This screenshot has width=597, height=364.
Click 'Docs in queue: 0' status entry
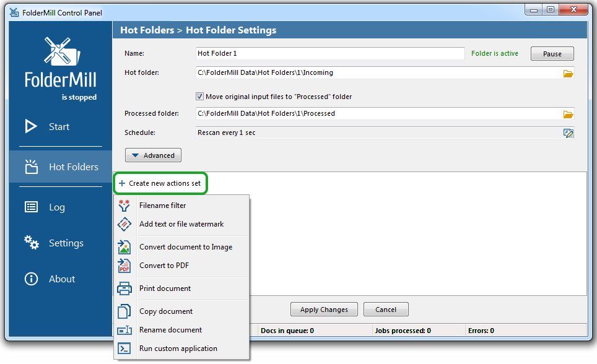tap(287, 331)
